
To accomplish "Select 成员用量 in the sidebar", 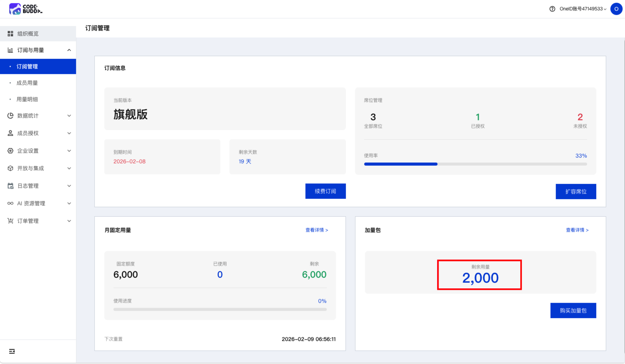I will point(27,83).
